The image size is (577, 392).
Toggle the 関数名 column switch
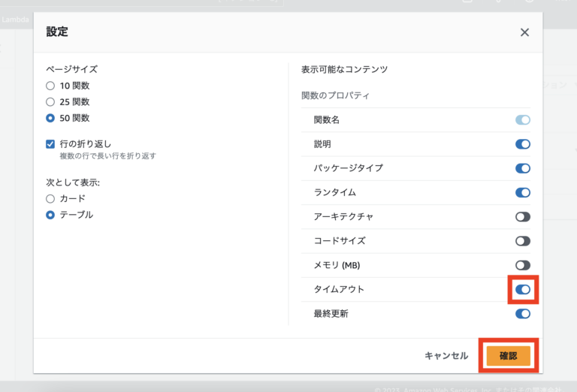(x=522, y=120)
